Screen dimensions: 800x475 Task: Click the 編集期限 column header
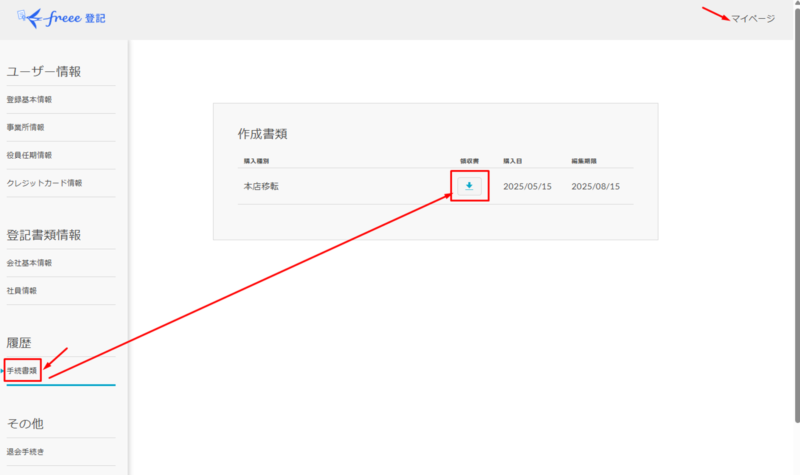point(584,160)
